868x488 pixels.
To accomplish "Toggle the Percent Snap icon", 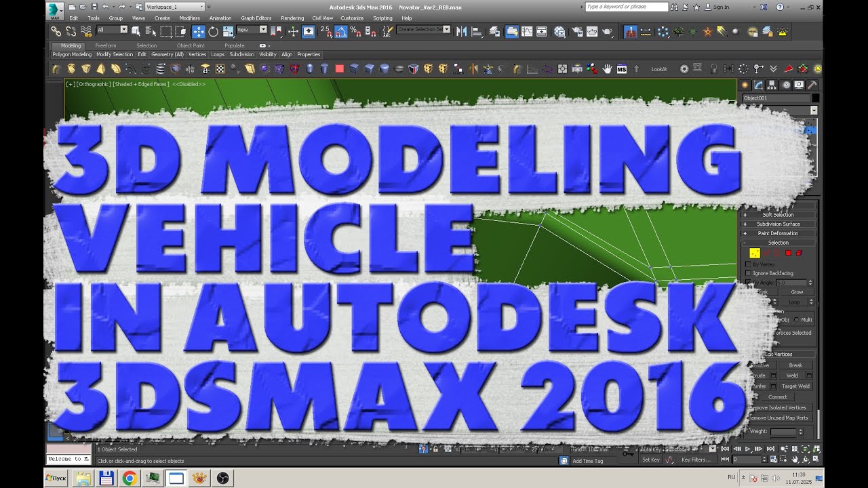I will (355, 31).
